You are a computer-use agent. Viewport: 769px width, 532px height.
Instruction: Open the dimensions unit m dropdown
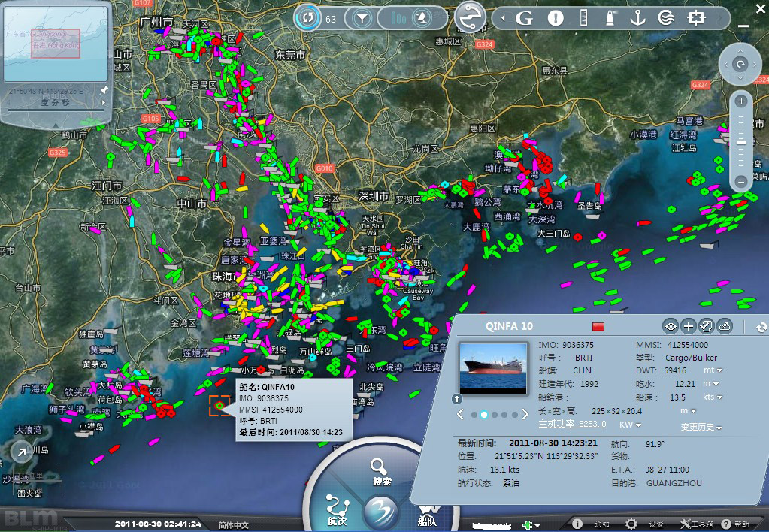click(688, 411)
